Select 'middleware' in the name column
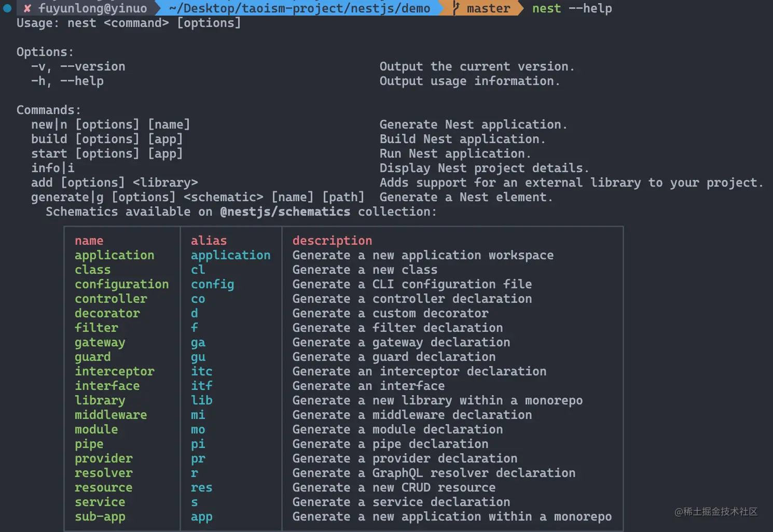Image resolution: width=773 pixels, height=532 pixels. point(111,415)
